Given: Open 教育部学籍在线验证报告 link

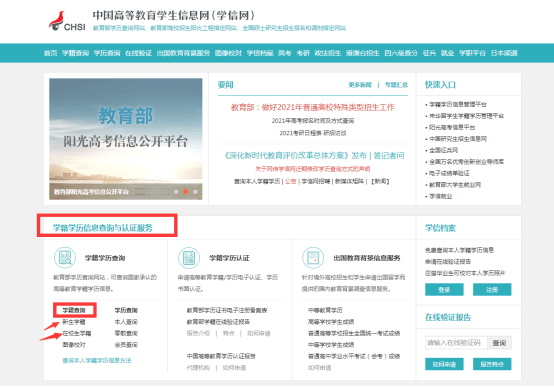Looking at the screenshot, I should pyautogui.click(x=218, y=322).
